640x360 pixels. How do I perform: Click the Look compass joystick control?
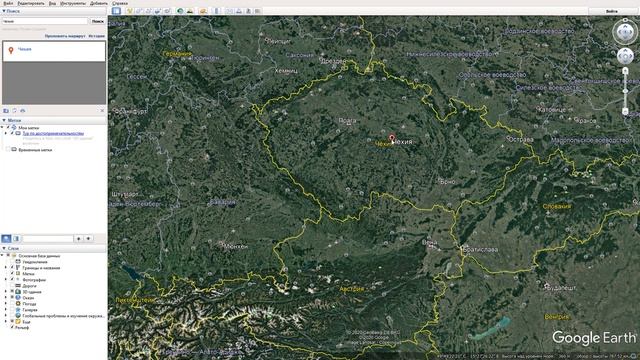coord(625,32)
